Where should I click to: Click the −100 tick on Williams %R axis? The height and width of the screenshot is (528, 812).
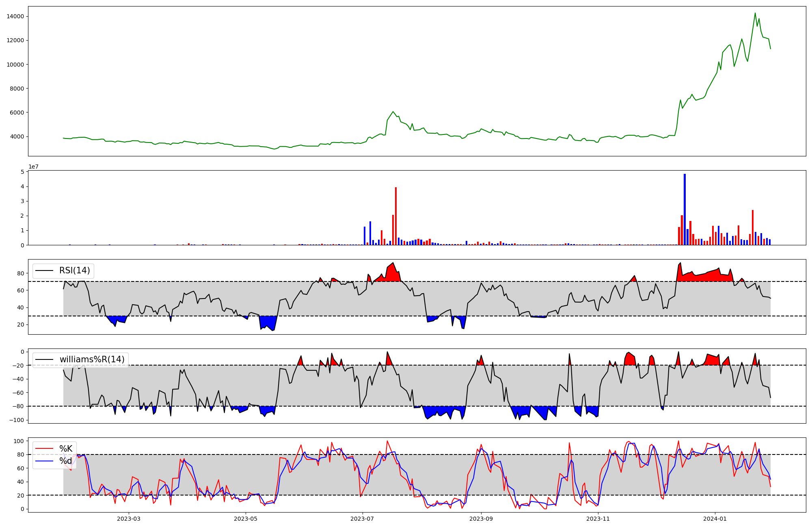(x=16, y=420)
